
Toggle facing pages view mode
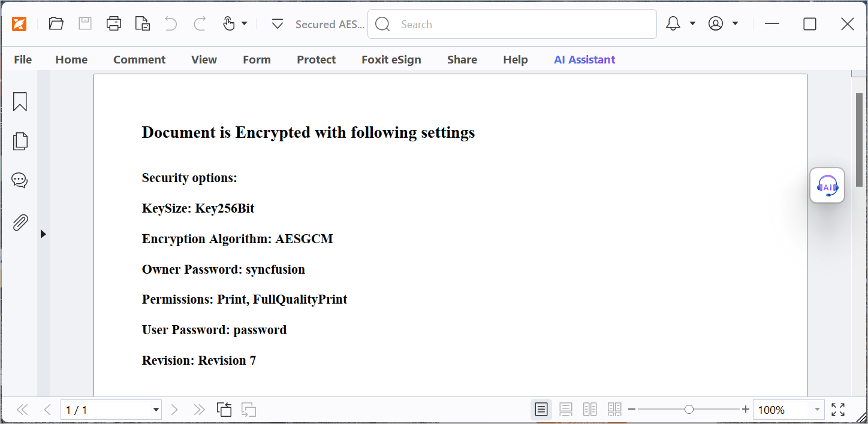590,410
